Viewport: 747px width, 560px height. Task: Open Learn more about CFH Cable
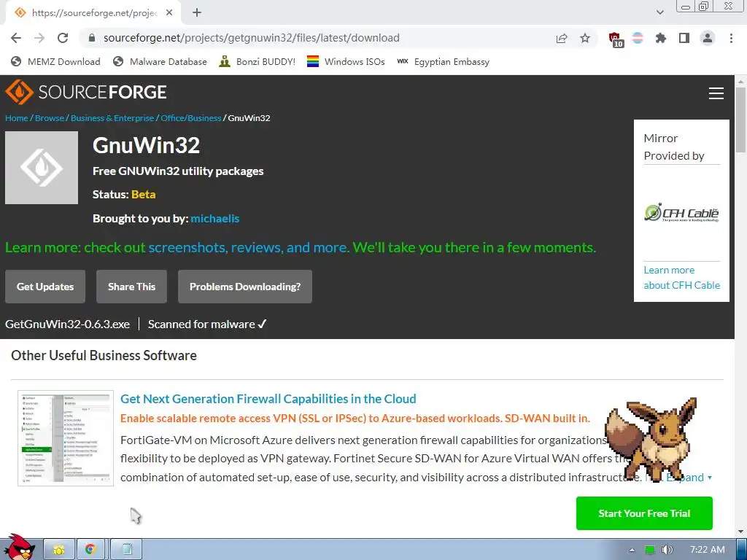pos(682,278)
